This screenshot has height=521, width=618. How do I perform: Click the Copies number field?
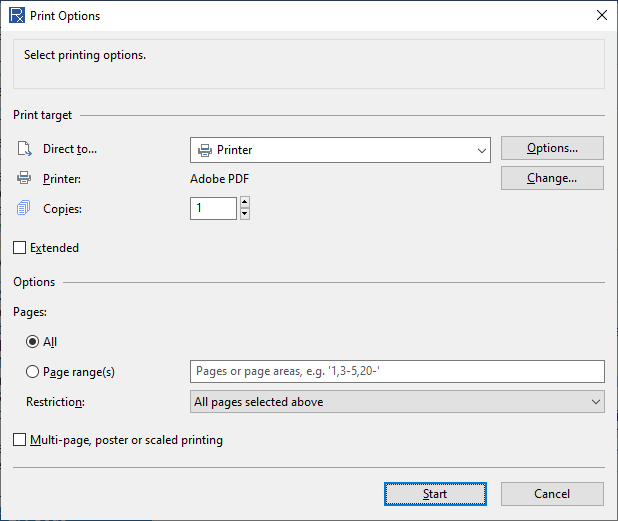pyautogui.click(x=213, y=208)
